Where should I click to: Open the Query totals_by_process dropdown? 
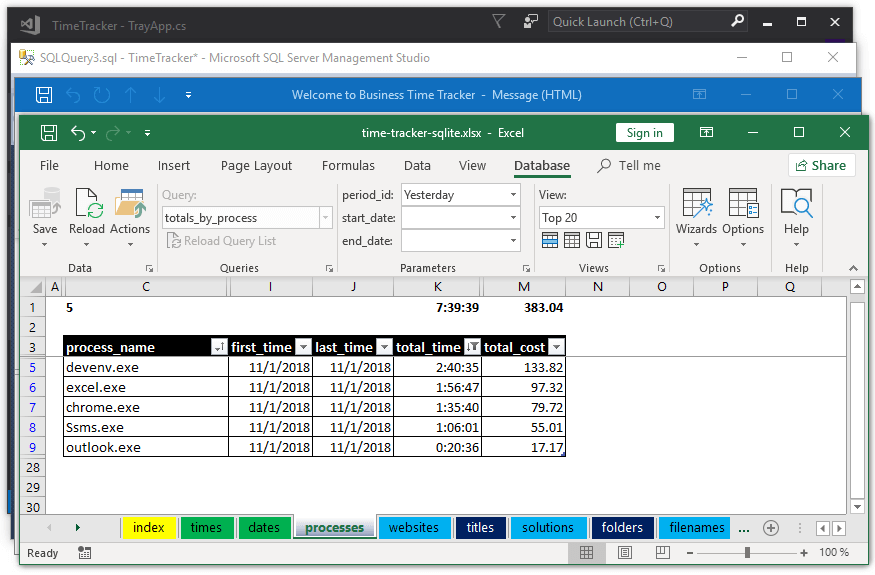point(326,218)
